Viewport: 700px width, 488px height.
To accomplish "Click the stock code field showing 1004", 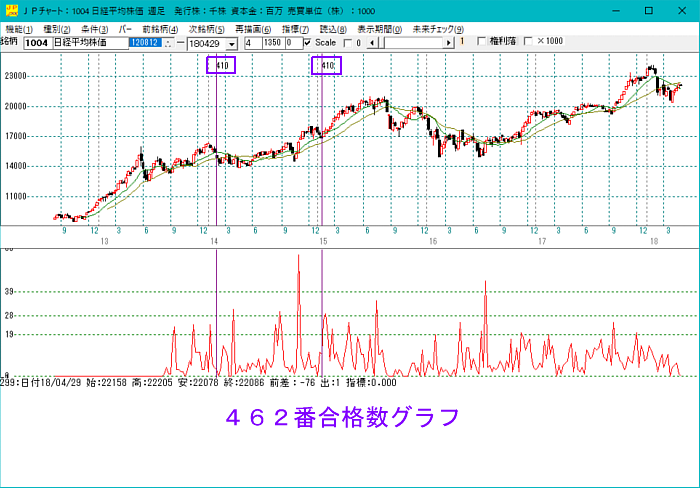I will [36, 43].
